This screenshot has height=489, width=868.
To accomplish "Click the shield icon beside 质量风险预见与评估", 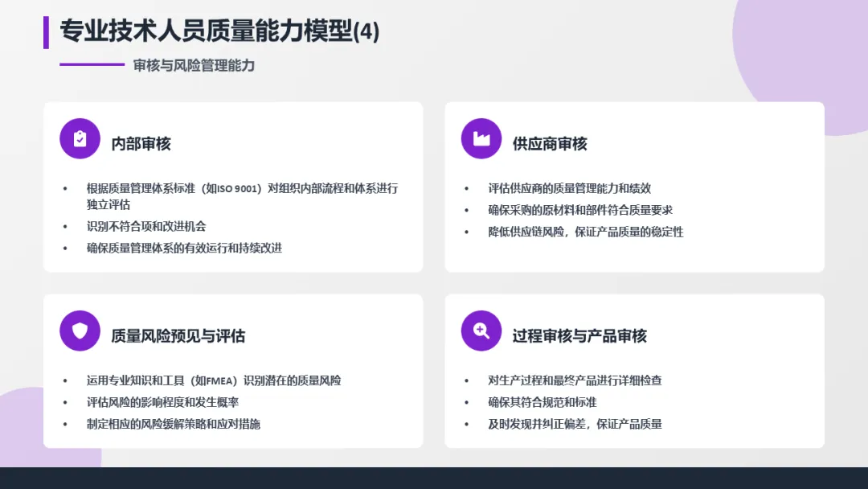I will coord(80,331).
